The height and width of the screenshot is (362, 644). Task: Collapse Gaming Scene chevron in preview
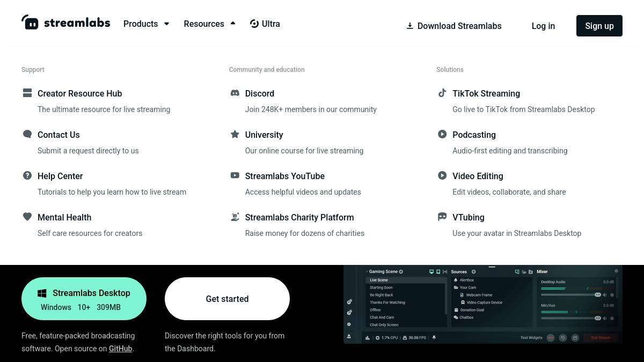point(367,272)
